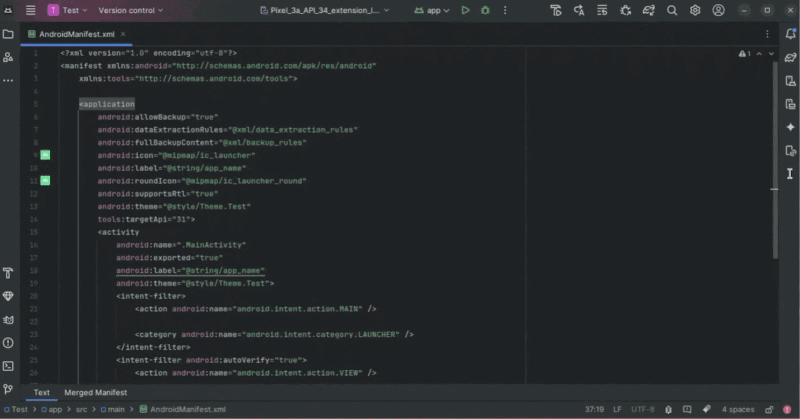Click the src breadcrumb in navigation bar
The height and width of the screenshot is (419, 800).
point(84,409)
